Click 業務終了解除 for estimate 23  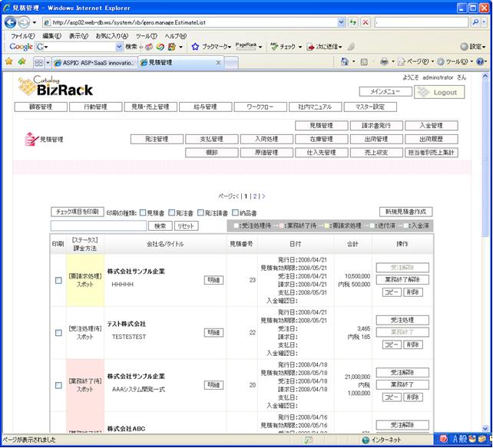[402, 279]
